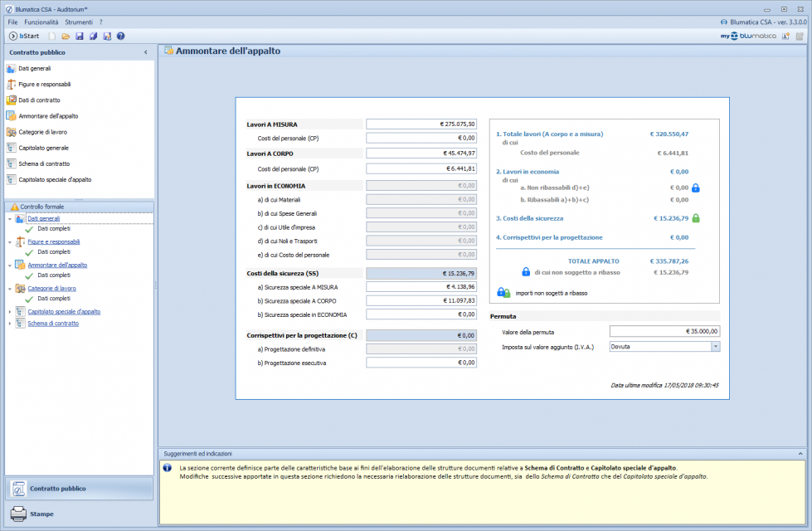The height and width of the screenshot is (531, 812).
Task: Collapse the Contratto pubblico side panel
Action: tap(146, 52)
